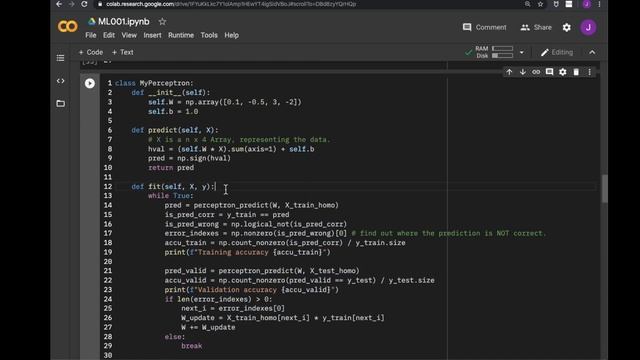Click the "W += W_update" line
The image size is (640, 360).
pos(208,327)
